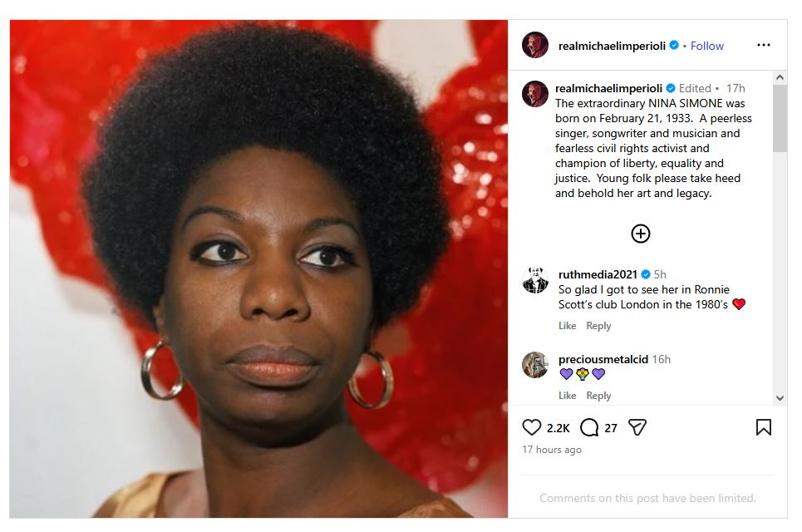
Task: Load more comments with plus circle icon
Action: coord(641,234)
